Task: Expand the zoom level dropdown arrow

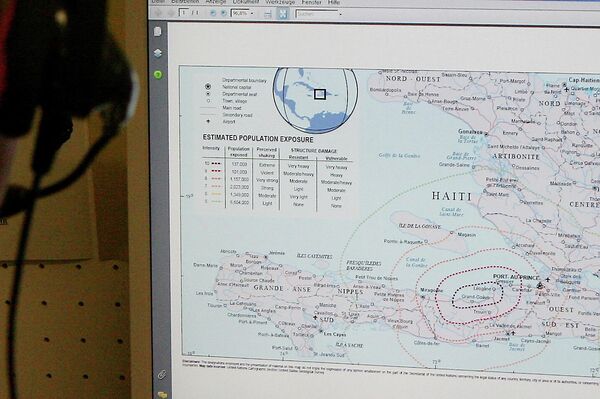Action: (252, 13)
